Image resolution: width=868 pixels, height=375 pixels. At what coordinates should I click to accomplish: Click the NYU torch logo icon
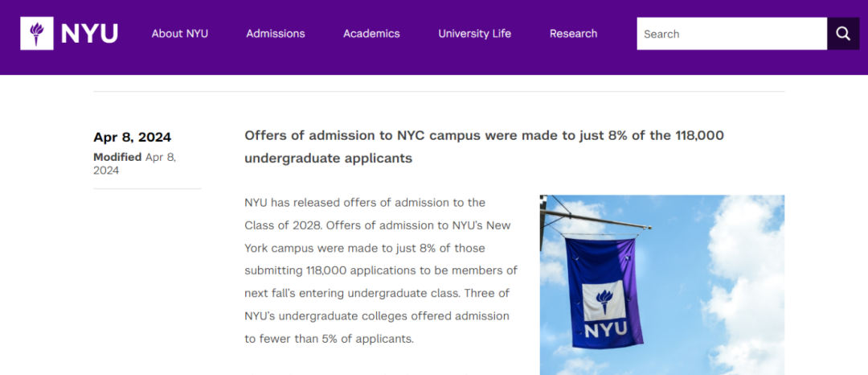37,33
